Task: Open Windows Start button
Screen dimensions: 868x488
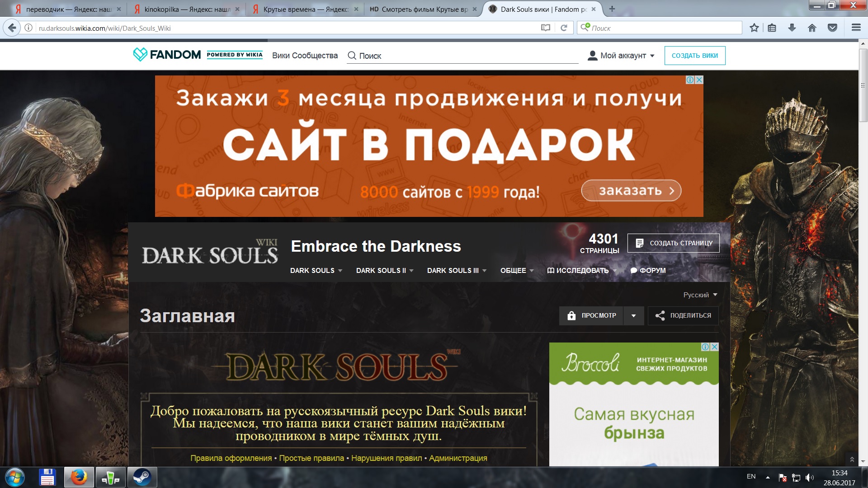Action: [x=14, y=477]
